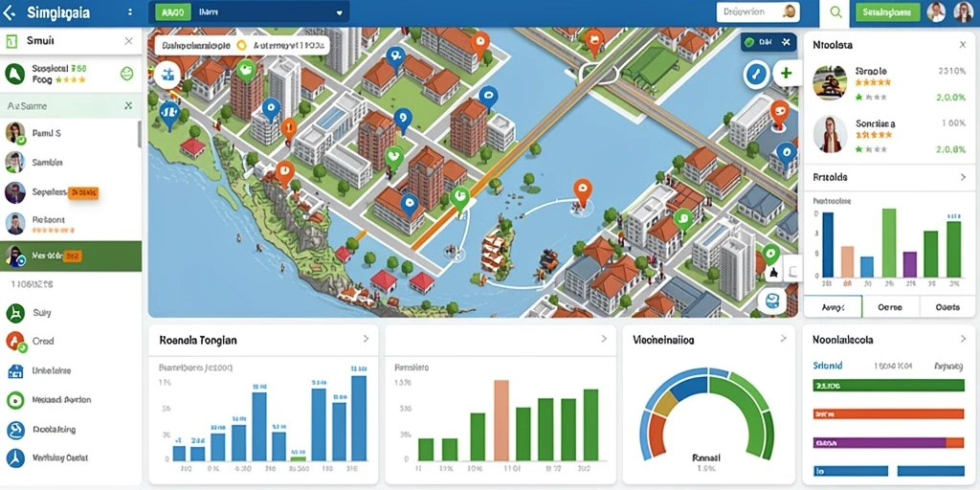
Task: Toggle the green circle beside Sssolcal
Action: [x=127, y=74]
